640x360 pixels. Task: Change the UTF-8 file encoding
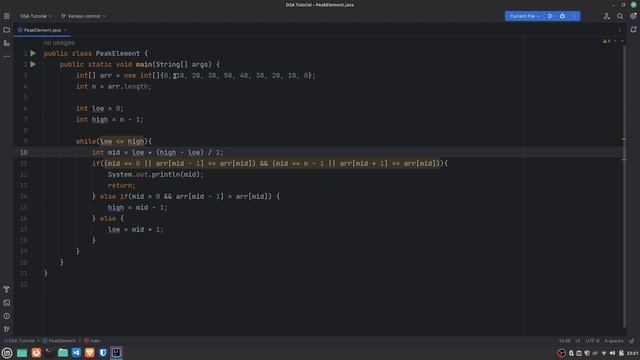(x=592, y=341)
